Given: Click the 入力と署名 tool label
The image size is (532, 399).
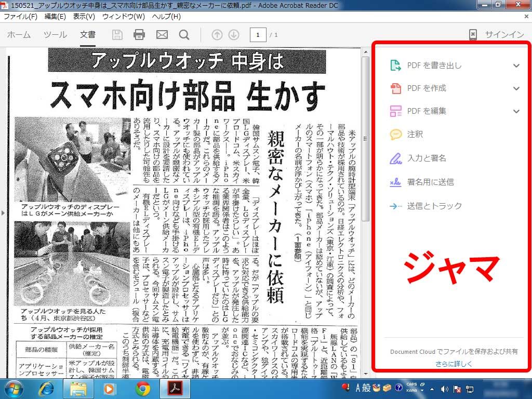Looking at the screenshot, I should [427, 158].
